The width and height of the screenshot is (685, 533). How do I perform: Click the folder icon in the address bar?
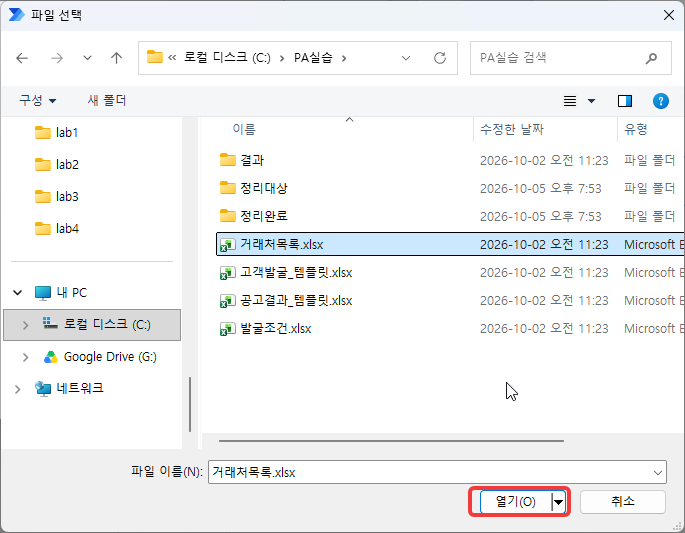tap(155, 57)
